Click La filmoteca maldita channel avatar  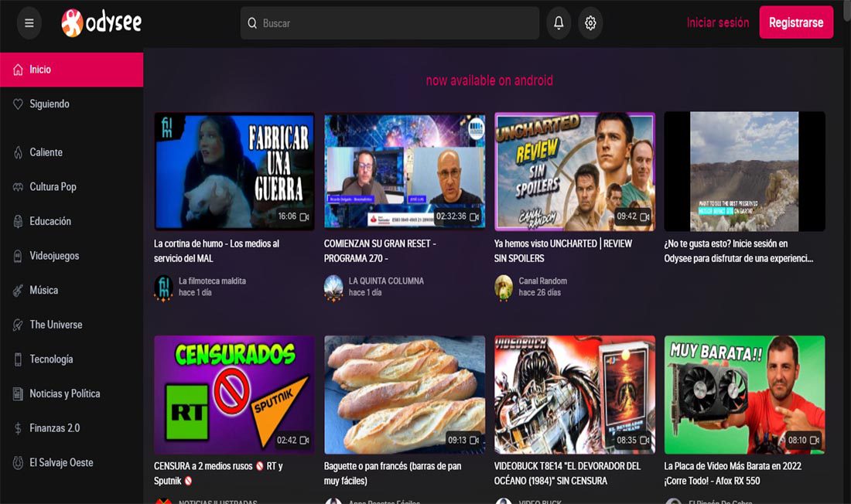point(163,287)
